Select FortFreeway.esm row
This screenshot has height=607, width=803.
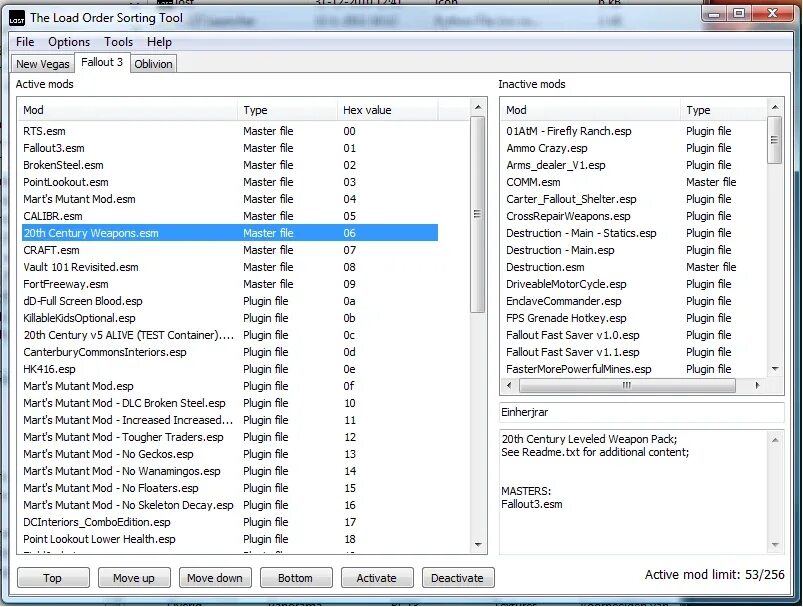pos(229,284)
